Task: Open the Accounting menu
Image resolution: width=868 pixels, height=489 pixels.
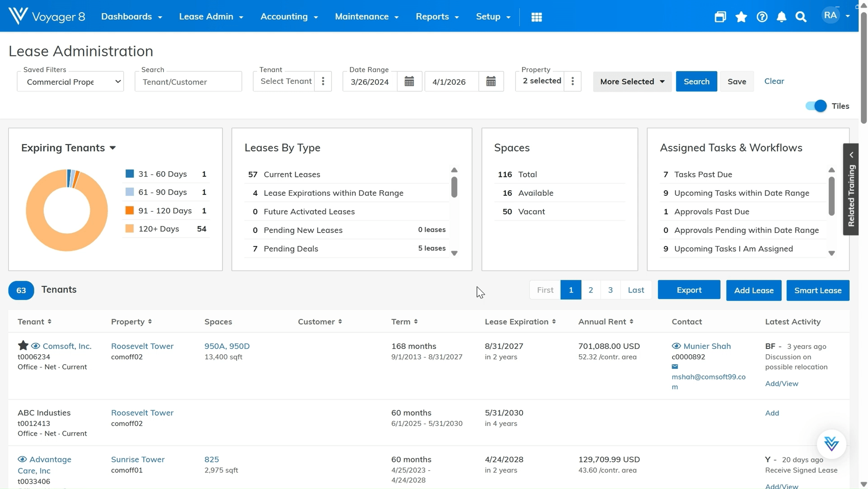Action: click(x=289, y=17)
